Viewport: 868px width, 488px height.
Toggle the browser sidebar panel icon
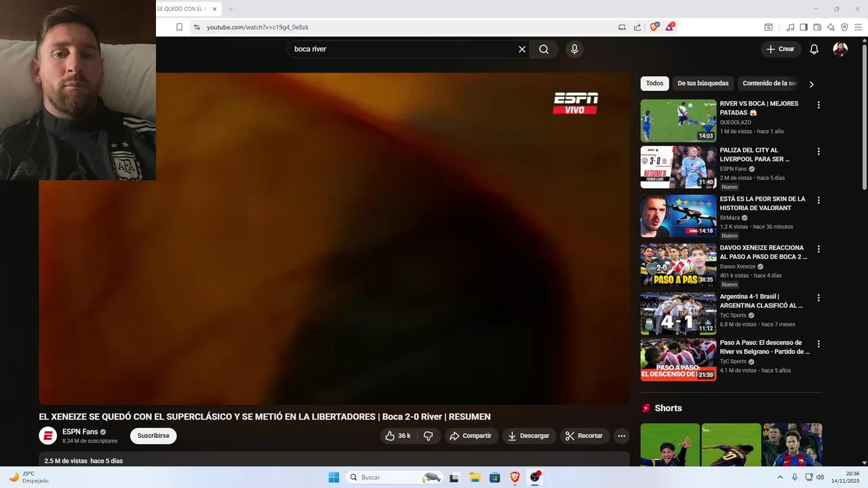804,27
